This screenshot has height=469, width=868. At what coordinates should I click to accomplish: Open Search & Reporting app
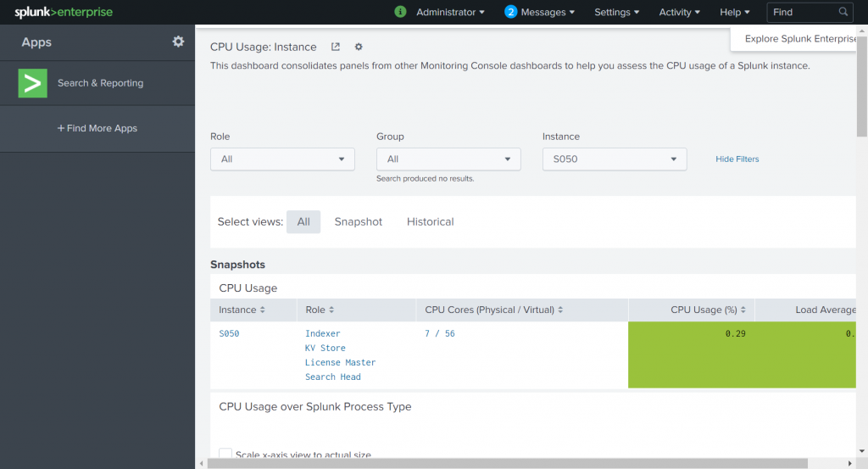pyautogui.click(x=97, y=83)
